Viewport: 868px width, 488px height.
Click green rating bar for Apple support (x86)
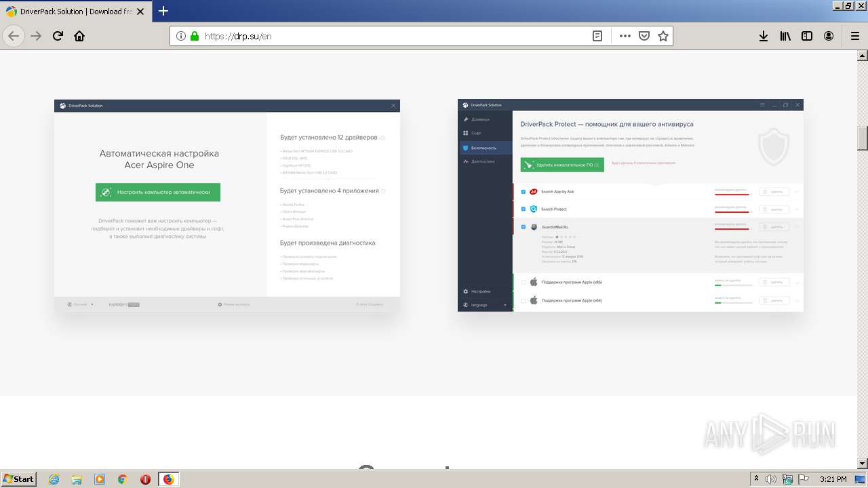coord(733,285)
